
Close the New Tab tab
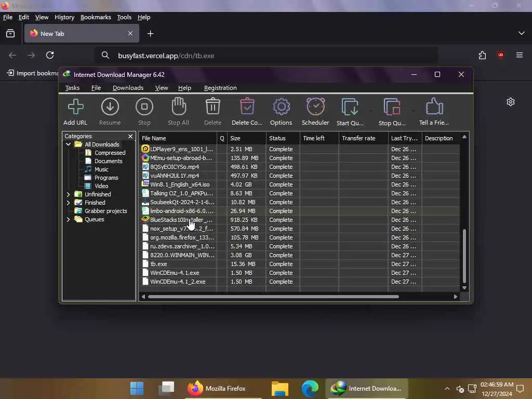(x=130, y=33)
